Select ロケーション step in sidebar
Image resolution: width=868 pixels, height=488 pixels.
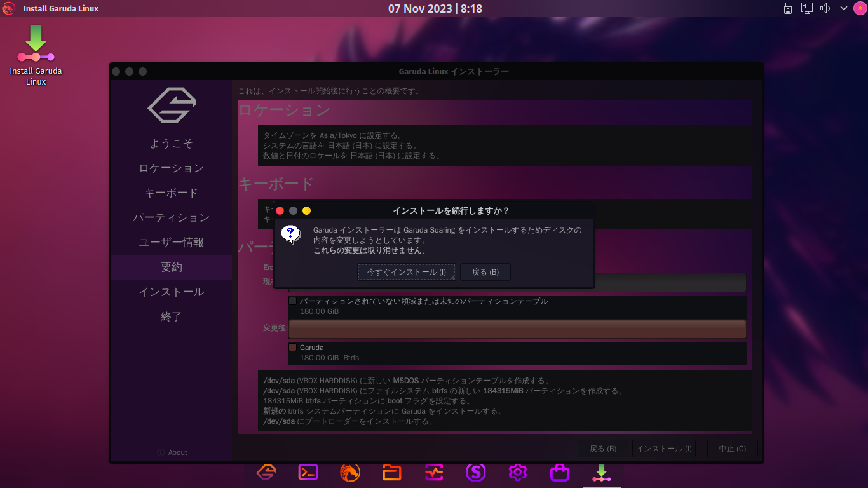[172, 168]
